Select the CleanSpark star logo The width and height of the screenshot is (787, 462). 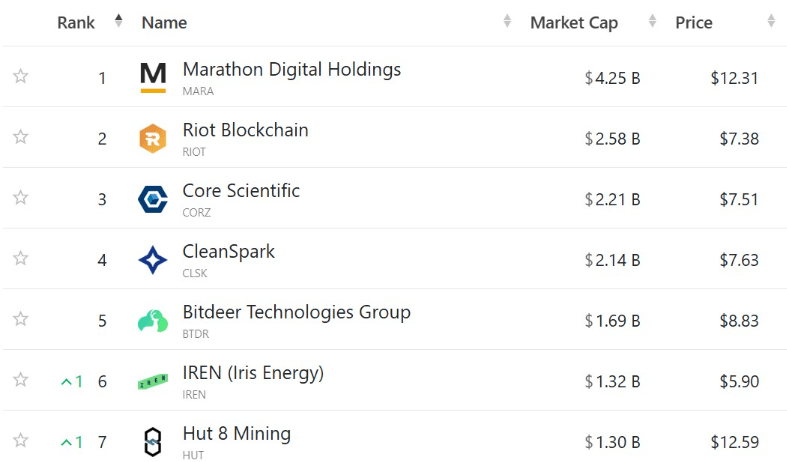click(153, 260)
